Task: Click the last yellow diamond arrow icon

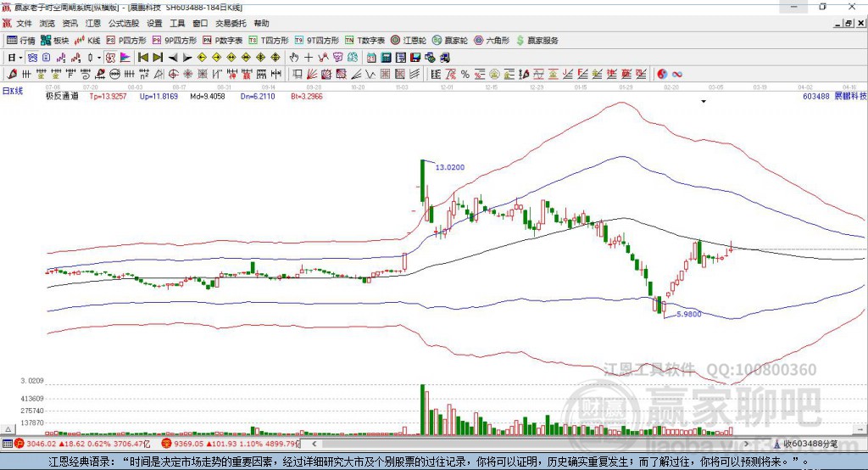Action: (275, 58)
